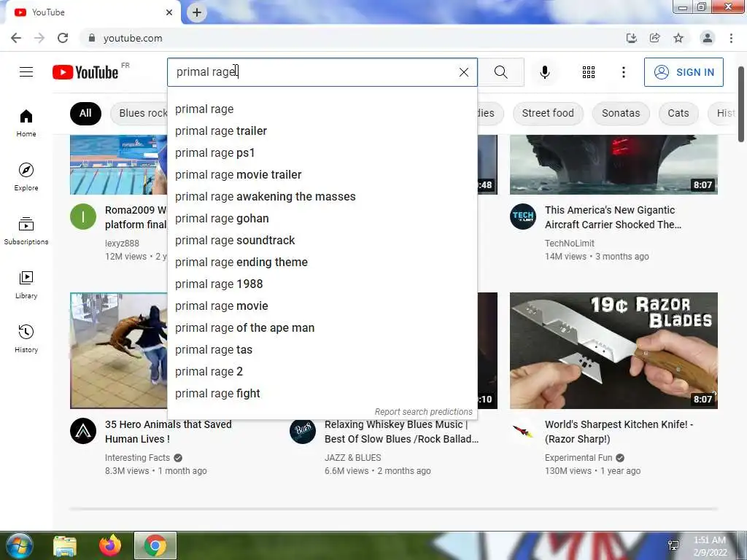This screenshot has width=747, height=560.
Task: Click 'Report search predictions' link
Action: (424, 411)
